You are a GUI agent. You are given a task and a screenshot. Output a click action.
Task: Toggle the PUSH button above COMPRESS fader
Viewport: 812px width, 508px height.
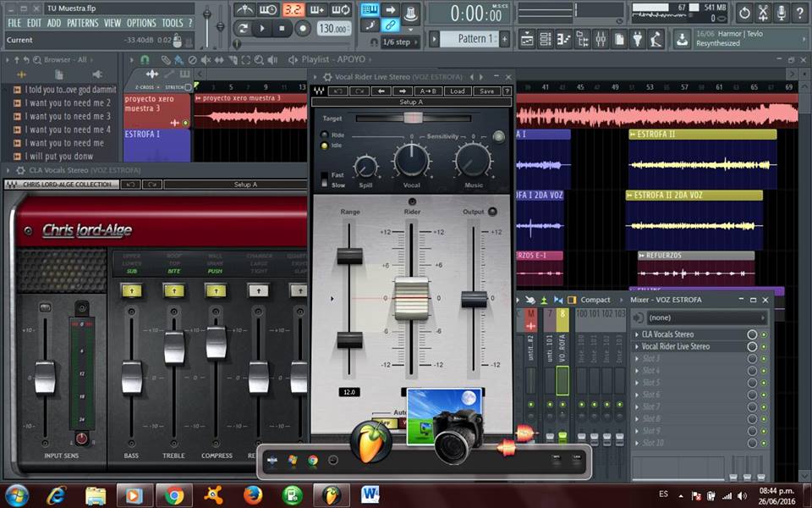coord(216,290)
